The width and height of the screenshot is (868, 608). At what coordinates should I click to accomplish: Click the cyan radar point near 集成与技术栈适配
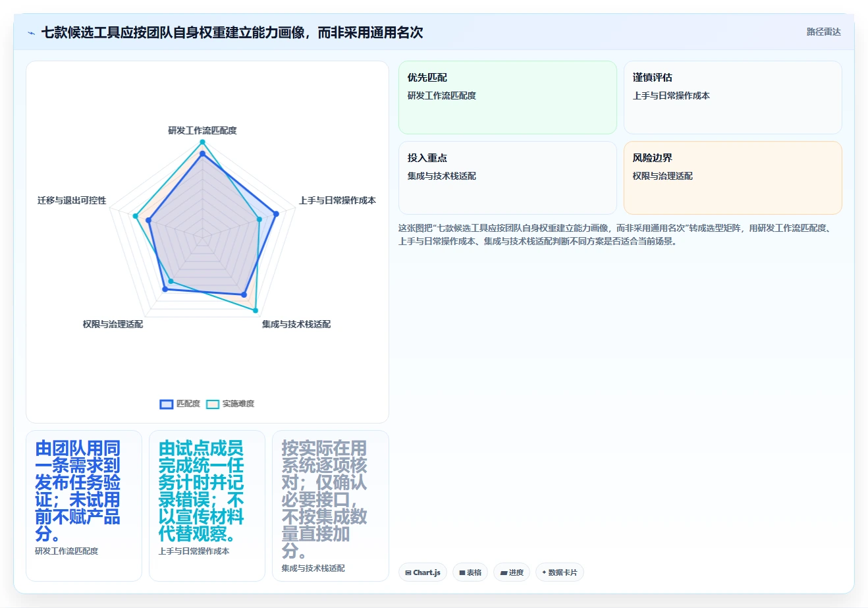pyautogui.click(x=256, y=310)
